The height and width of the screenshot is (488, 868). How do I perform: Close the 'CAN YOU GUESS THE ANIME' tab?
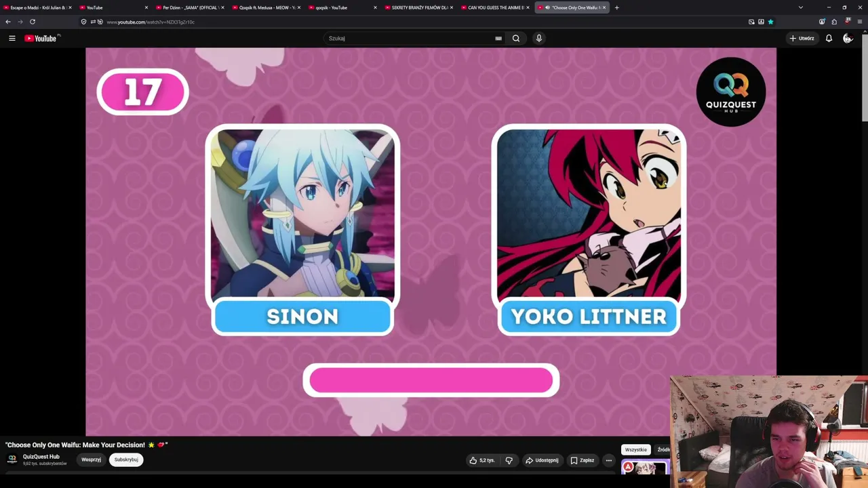pyautogui.click(x=528, y=7)
